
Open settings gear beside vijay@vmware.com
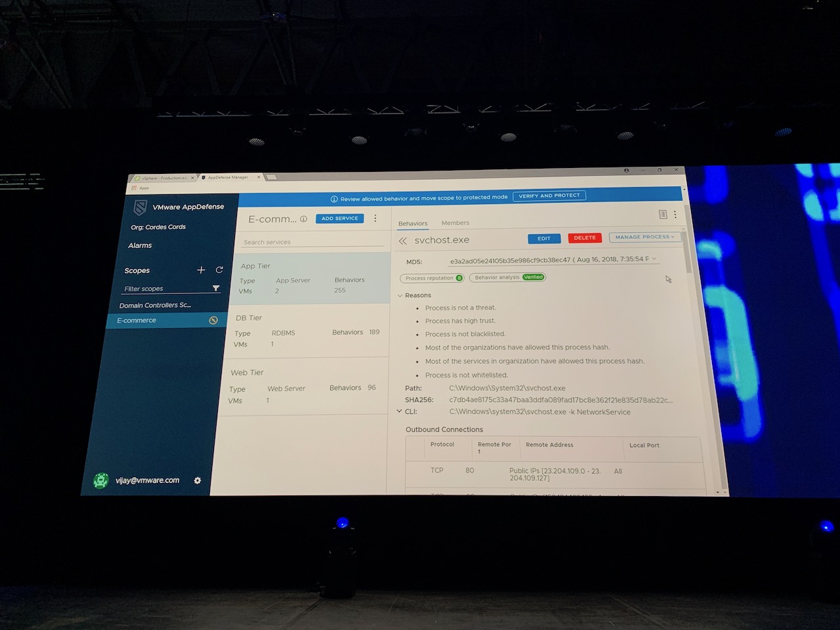[198, 480]
